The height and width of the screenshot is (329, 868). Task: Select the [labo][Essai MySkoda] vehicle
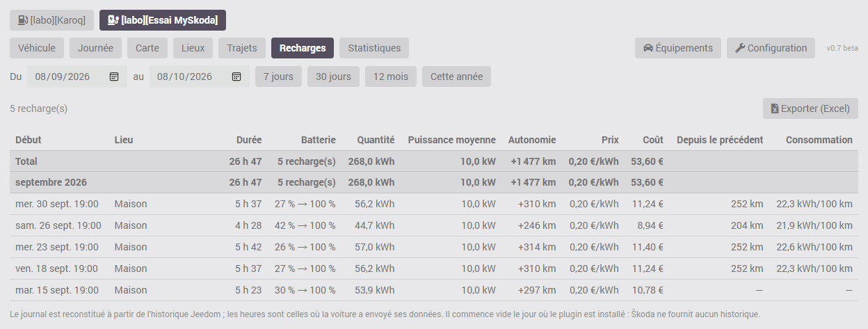coord(163,20)
